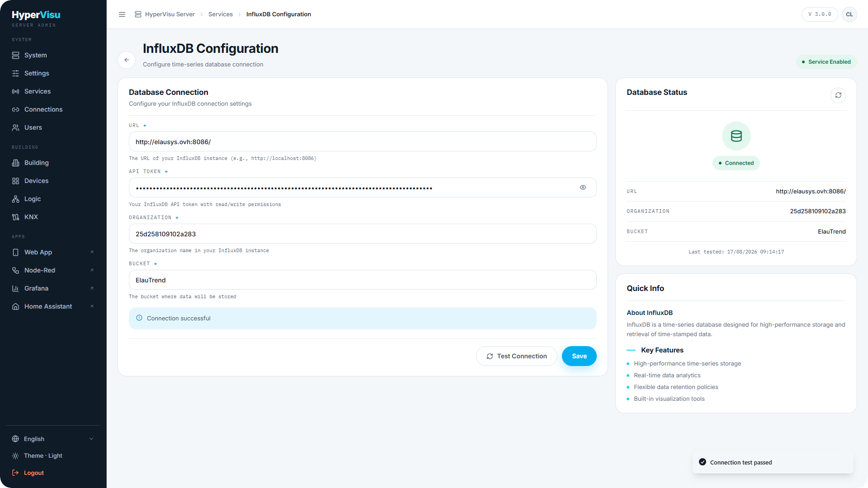868x488 pixels.
Task: Focus the URL input field
Action: coord(363,142)
